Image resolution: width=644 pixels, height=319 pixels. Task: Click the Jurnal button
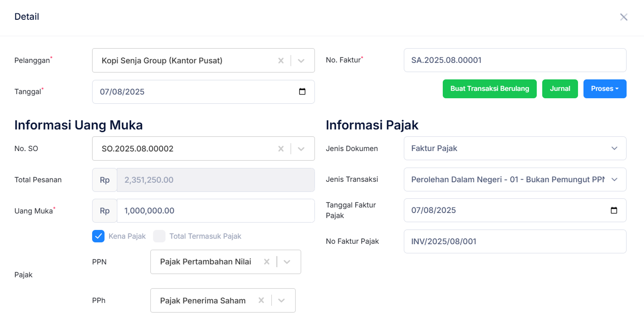560,89
